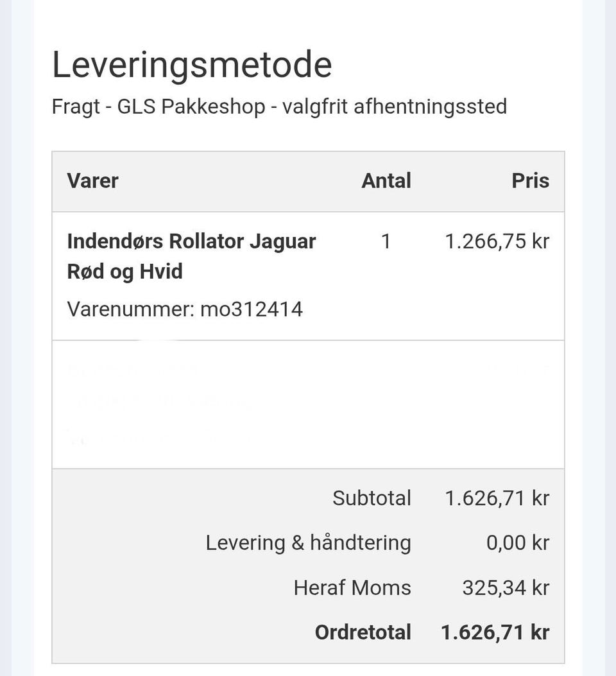Viewport: 616px width, 676px height.
Task: Click the Leveringsmetode heading
Action: [191, 65]
